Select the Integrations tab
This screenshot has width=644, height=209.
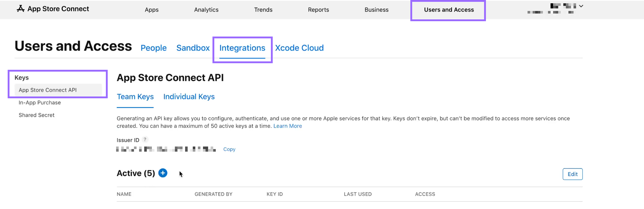click(x=242, y=48)
